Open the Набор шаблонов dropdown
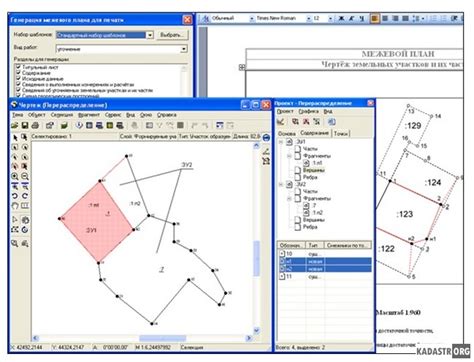474x362 pixels. 150,35
